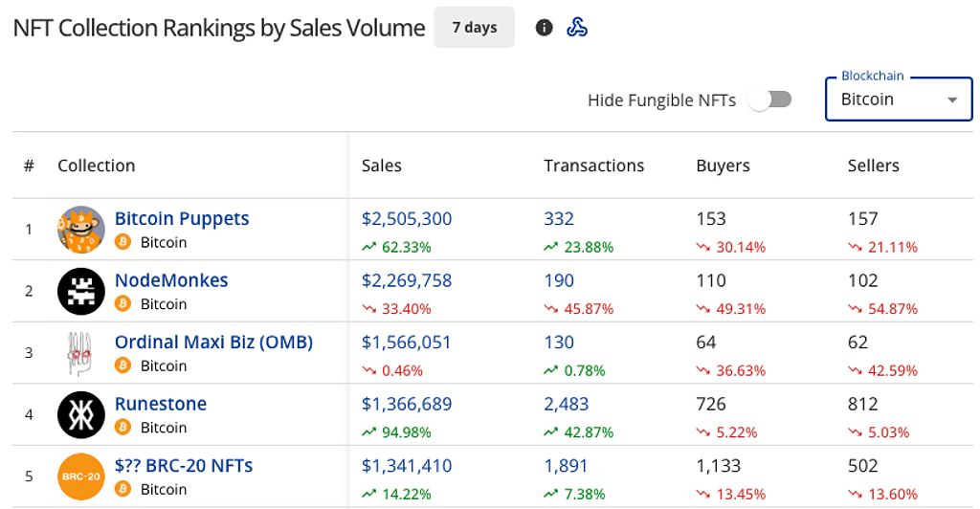The width and height of the screenshot is (980, 509).
Task: Open the 7 days time range selector
Action: point(475,28)
